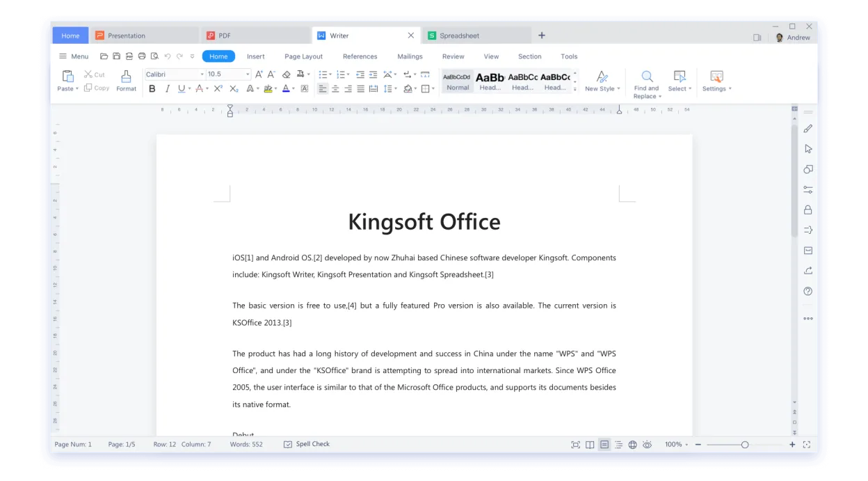Open the Menu hamburger button
Image resolution: width=868 pixels, height=481 pixels.
[x=74, y=56]
